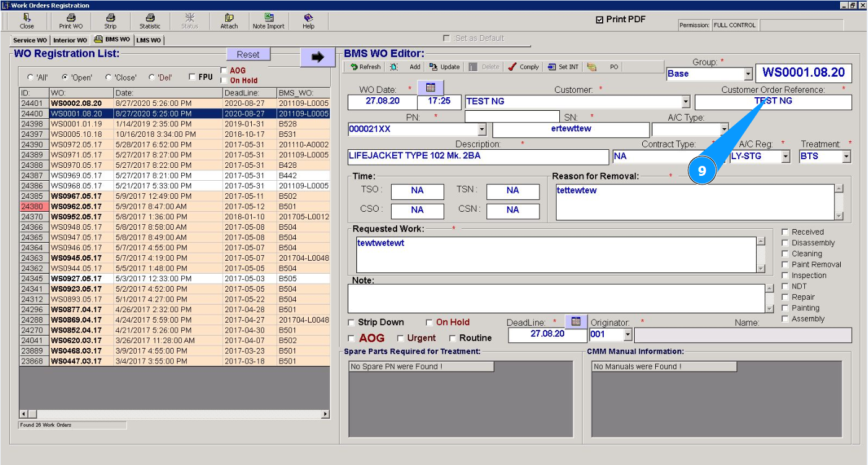Open the Help toolbar icon
This screenshot has width=868, height=465.
[308, 21]
